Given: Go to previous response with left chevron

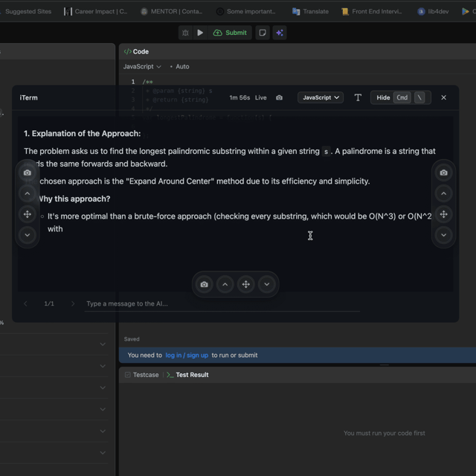Looking at the screenshot, I should [25, 303].
